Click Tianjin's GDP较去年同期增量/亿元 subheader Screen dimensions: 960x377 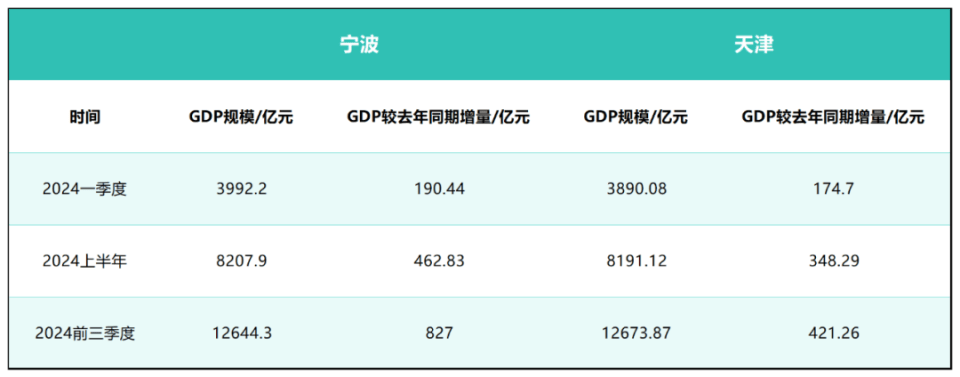[x=833, y=117]
